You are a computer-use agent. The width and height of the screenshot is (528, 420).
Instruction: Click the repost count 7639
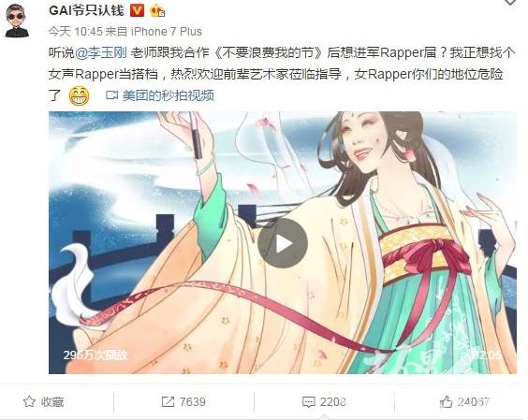[x=192, y=402]
